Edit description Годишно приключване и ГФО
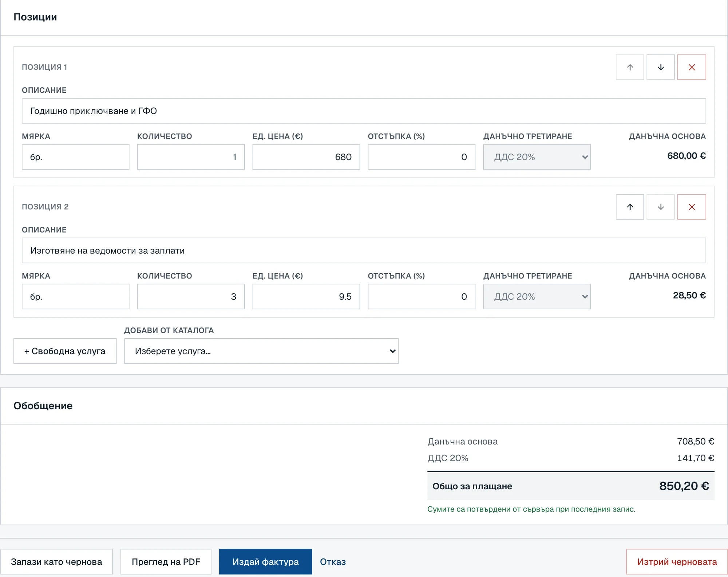728x577 pixels. (x=364, y=111)
